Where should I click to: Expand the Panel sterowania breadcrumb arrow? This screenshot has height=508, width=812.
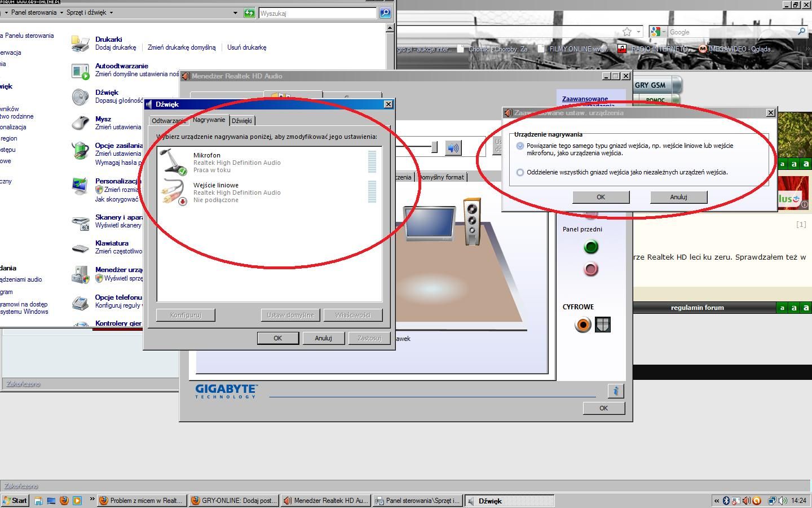point(61,12)
